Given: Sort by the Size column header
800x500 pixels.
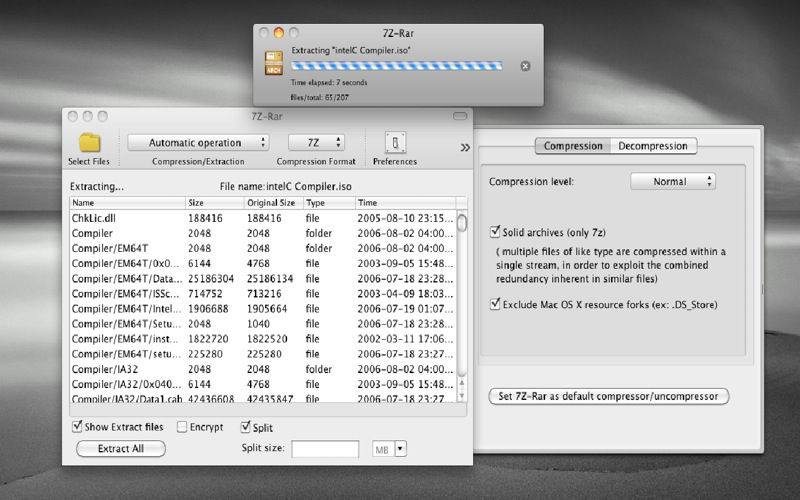Looking at the screenshot, I should coord(215,203).
